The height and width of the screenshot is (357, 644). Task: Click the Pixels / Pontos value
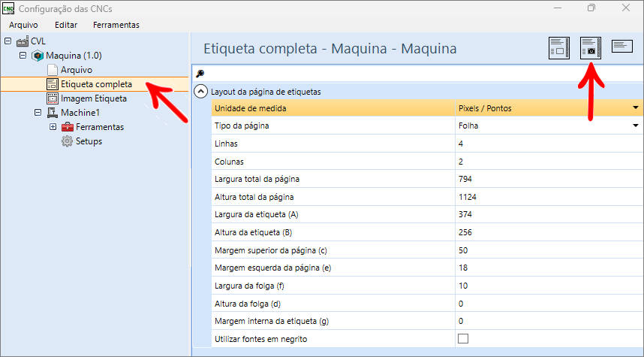pyautogui.click(x=485, y=108)
